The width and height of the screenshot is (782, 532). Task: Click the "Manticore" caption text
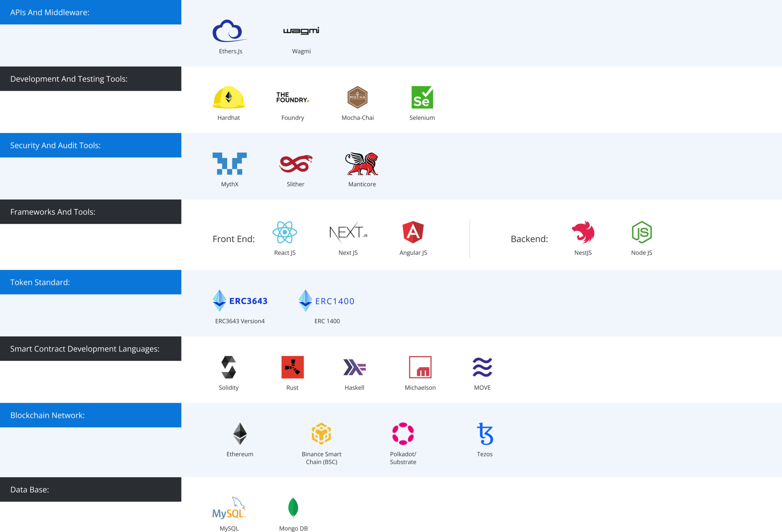pos(362,184)
